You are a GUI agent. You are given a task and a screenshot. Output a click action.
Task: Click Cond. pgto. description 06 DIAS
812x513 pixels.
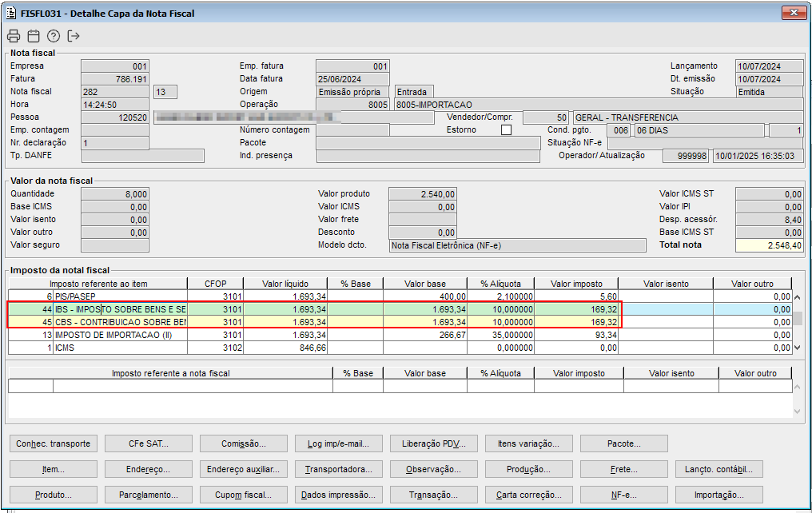pyautogui.click(x=699, y=130)
